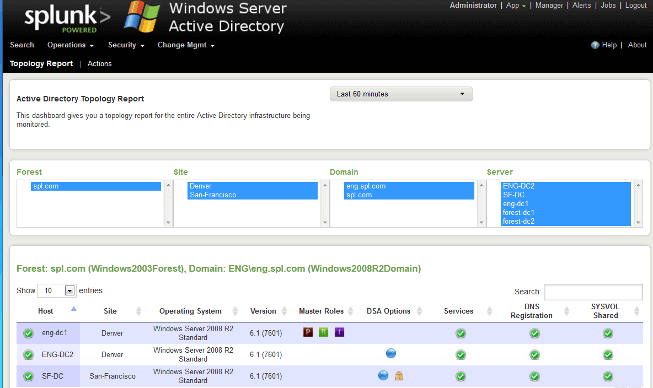The image size is (653, 388).
Task: Select spl.com in the Forest list
Action: point(96,186)
